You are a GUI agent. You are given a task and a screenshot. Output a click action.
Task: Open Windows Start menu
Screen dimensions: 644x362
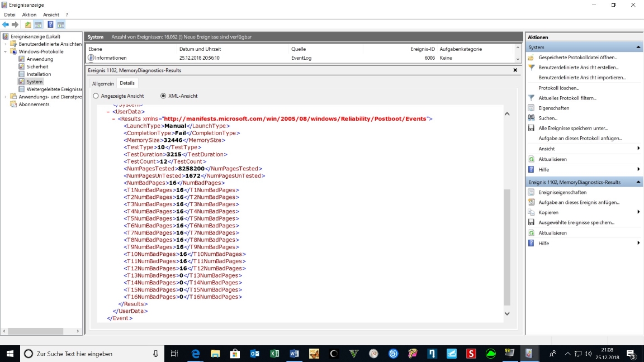coord(10,354)
